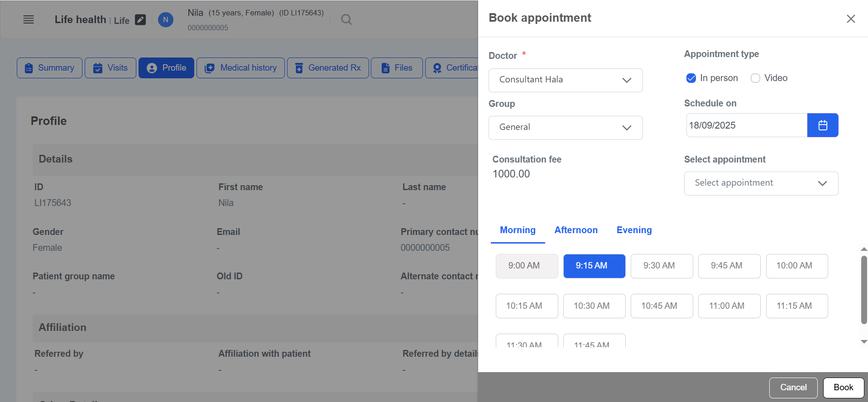
Task: Click the Gender value Female
Action: point(47,248)
